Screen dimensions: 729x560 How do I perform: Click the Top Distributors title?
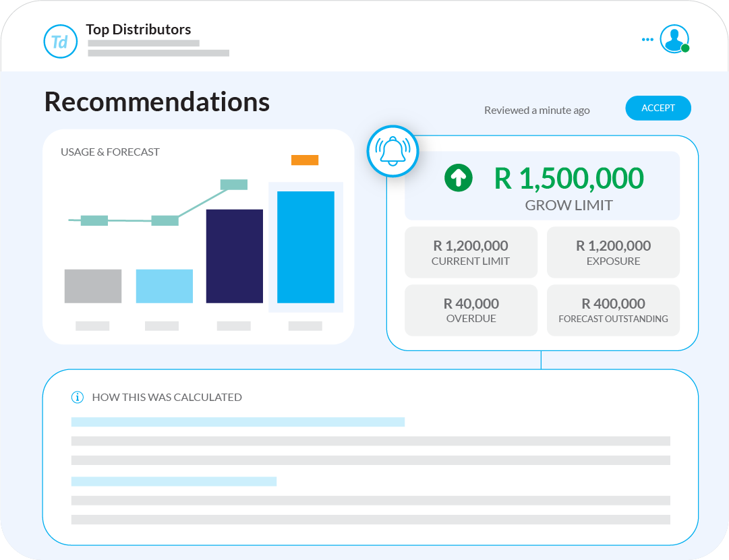tap(138, 30)
